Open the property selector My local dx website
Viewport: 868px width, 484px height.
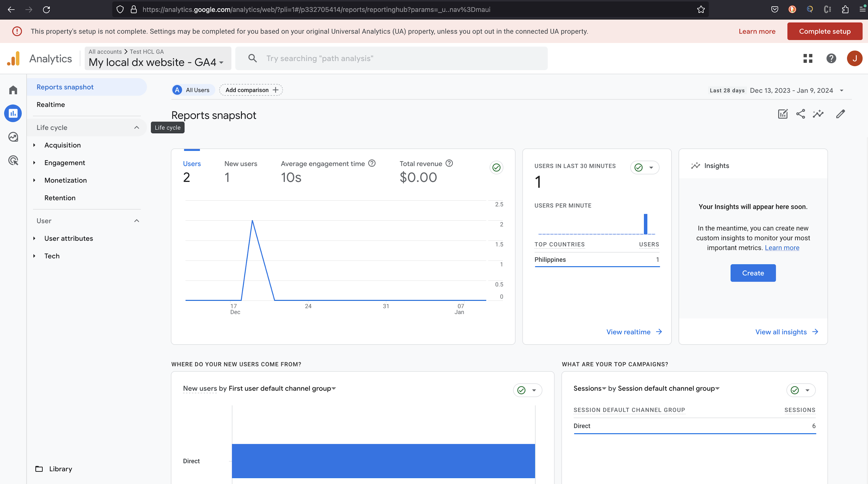[x=156, y=62]
